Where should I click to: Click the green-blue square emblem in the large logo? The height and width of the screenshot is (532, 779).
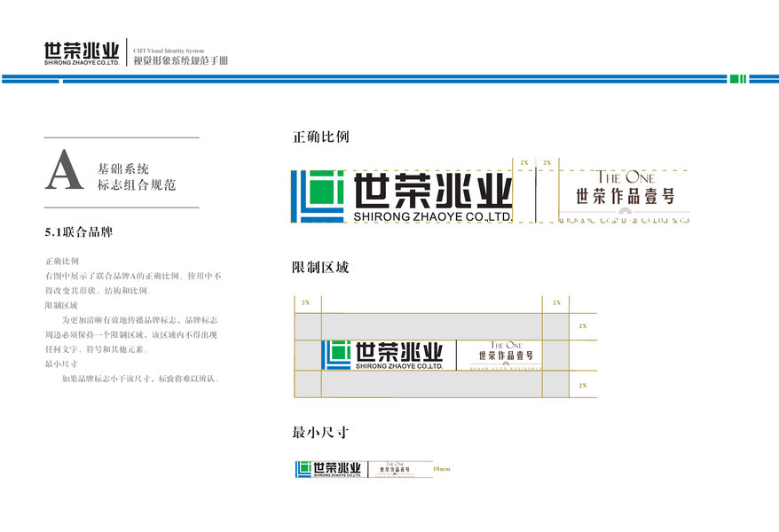(x=317, y=197)
